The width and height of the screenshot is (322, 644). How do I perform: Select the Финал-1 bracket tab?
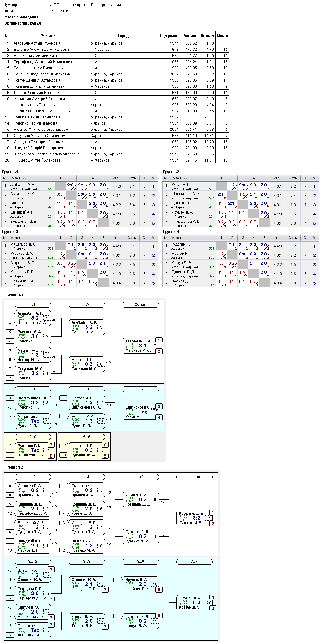point(15,295)
